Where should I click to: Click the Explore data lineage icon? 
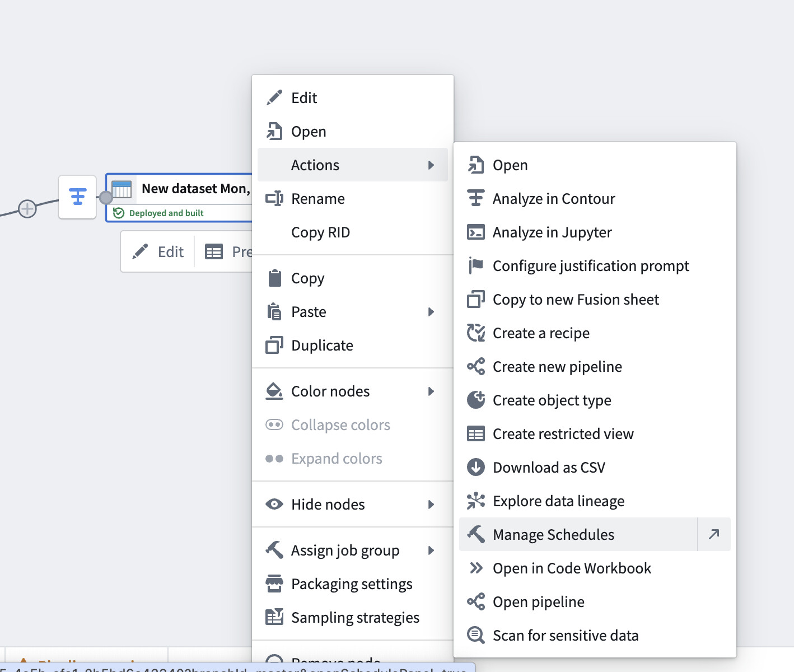coord(476,501)
